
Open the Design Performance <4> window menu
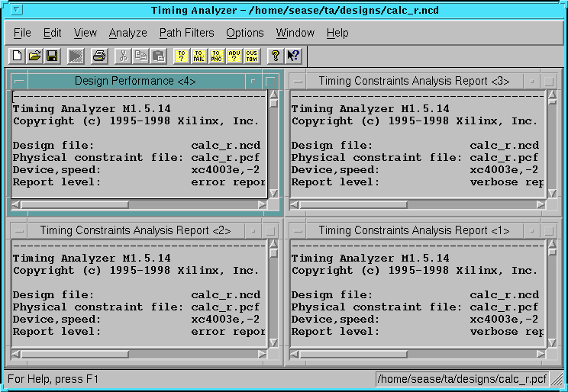(x=18, y=81)
